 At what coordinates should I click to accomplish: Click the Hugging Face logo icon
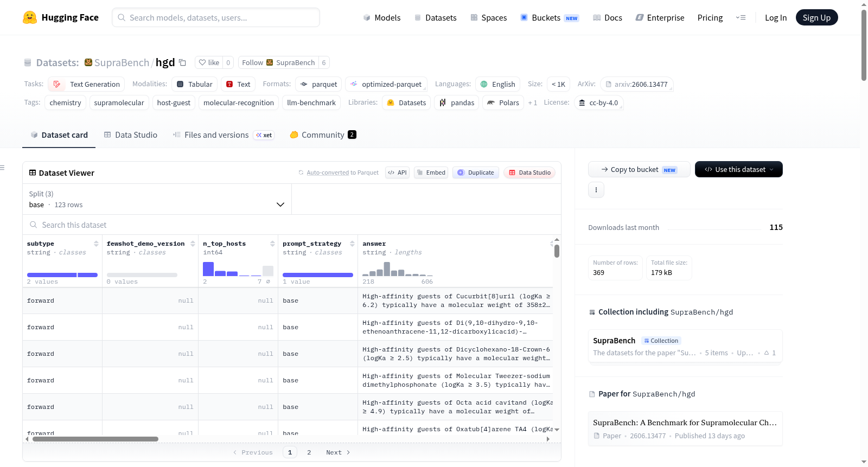(30, 17)
